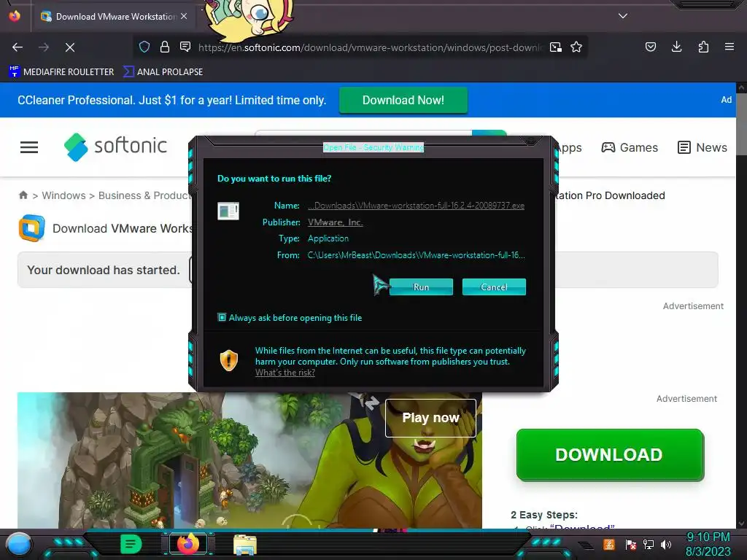Bookmark this page with the star icon
The height and width of the screenshot is (560, 747).
[576, 47]
